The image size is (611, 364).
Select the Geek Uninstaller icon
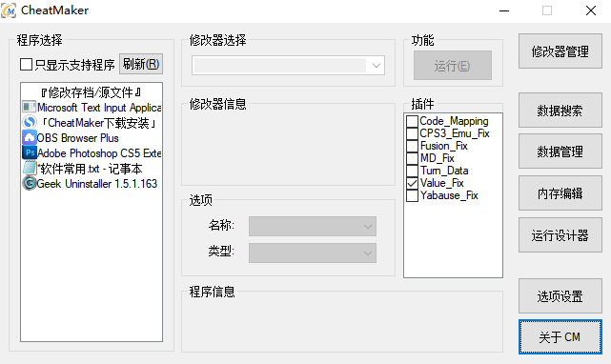[30, 183]
